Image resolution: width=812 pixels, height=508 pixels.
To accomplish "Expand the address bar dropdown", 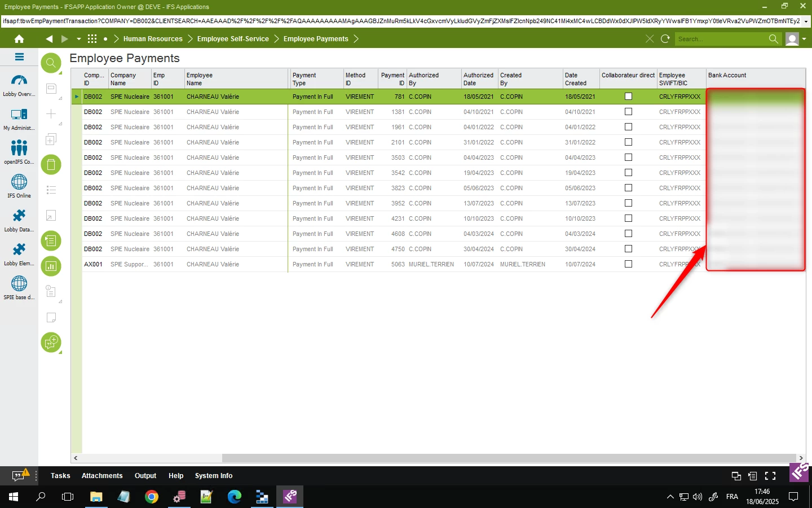I will pyautogui.click(x=806, y=21).
